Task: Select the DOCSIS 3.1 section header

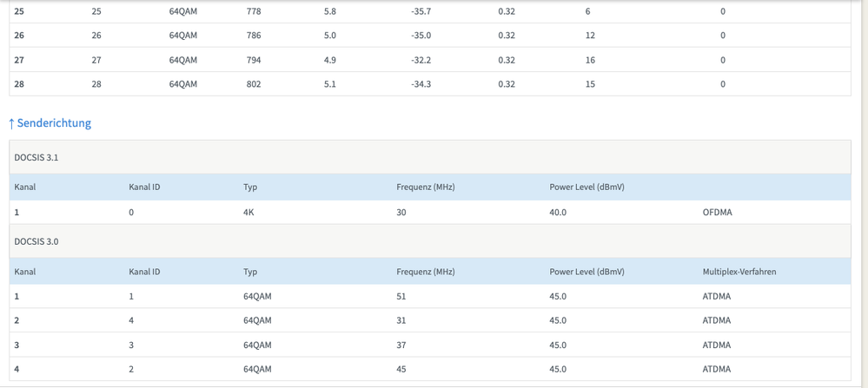Action: point(430,157)
